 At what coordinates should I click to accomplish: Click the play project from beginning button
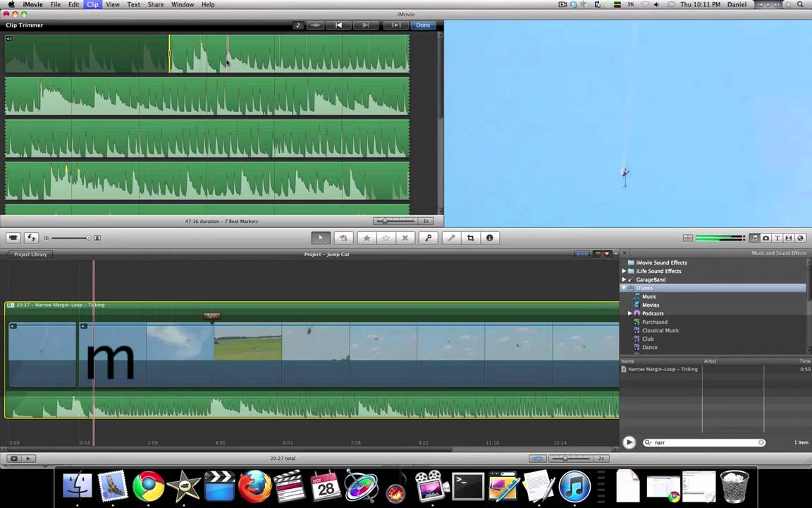click(28, 458)
